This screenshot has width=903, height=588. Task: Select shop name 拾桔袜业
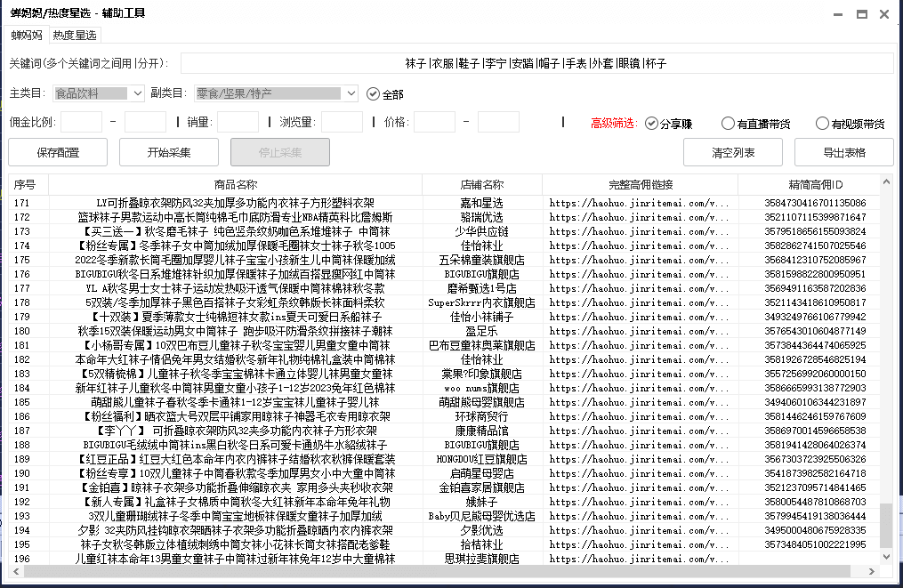pyautogui.click(x=482, y=544)
